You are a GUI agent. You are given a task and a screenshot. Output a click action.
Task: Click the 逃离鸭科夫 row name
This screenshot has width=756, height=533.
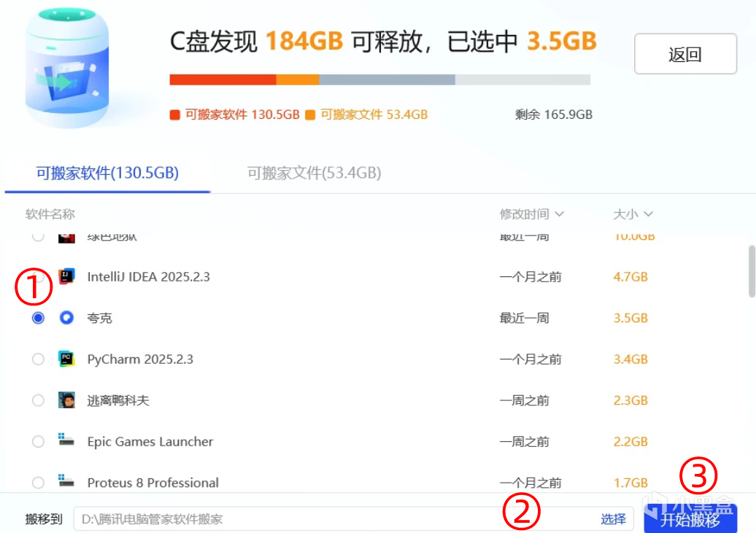pos(118,400)
